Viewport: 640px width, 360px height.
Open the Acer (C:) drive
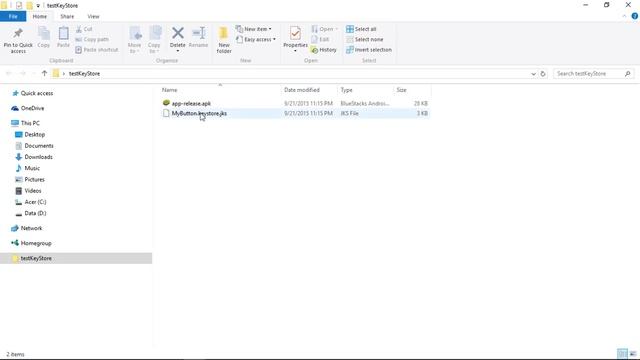click(35, 202)
